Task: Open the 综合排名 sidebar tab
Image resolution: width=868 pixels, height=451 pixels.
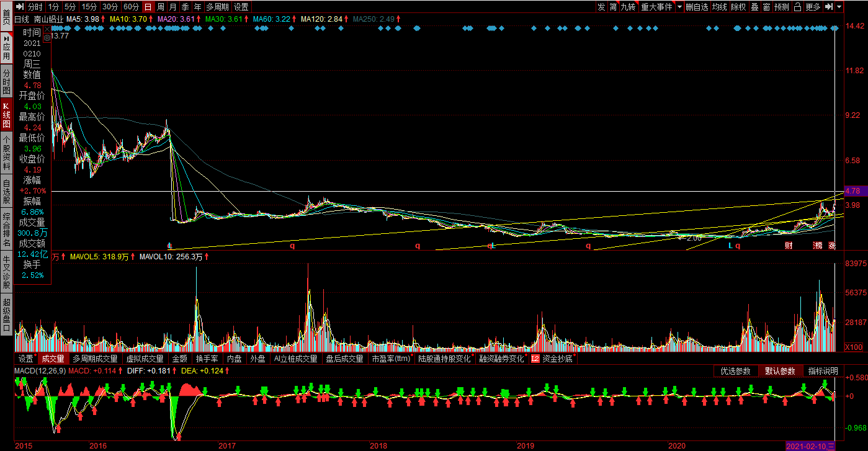Action: click(6, 230)
